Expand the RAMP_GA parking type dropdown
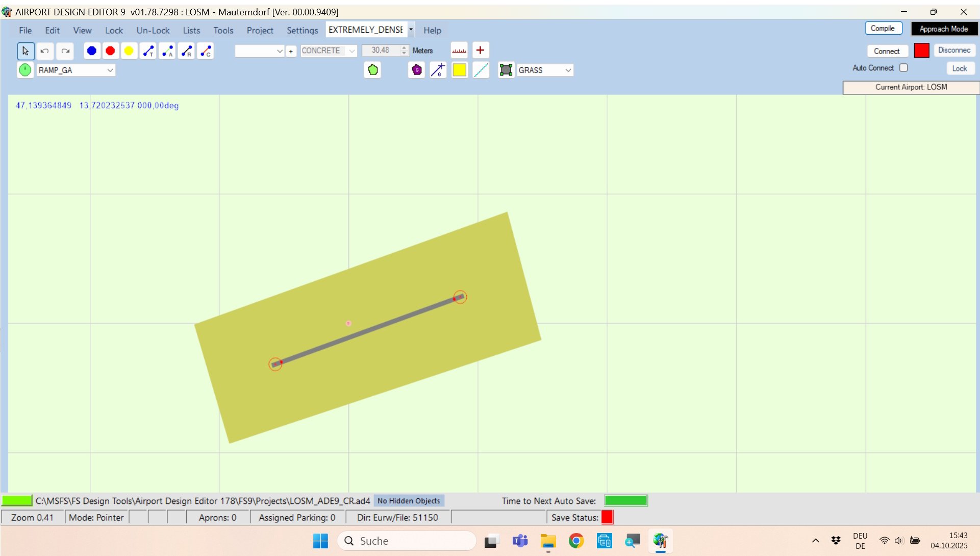The width and height of the screenshot is (980, 556). [x=110, y=70]
